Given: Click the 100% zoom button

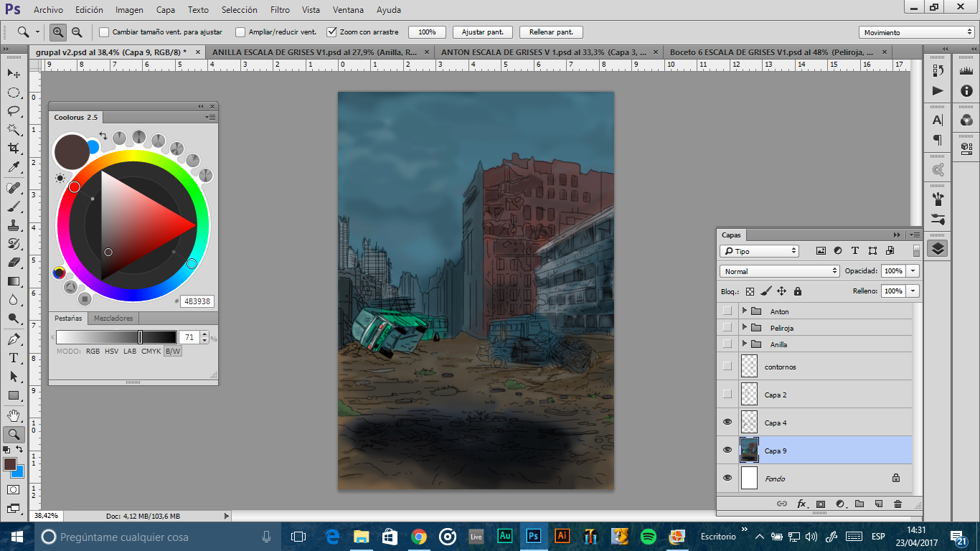Looking at the screenshot, I should 427,32.
